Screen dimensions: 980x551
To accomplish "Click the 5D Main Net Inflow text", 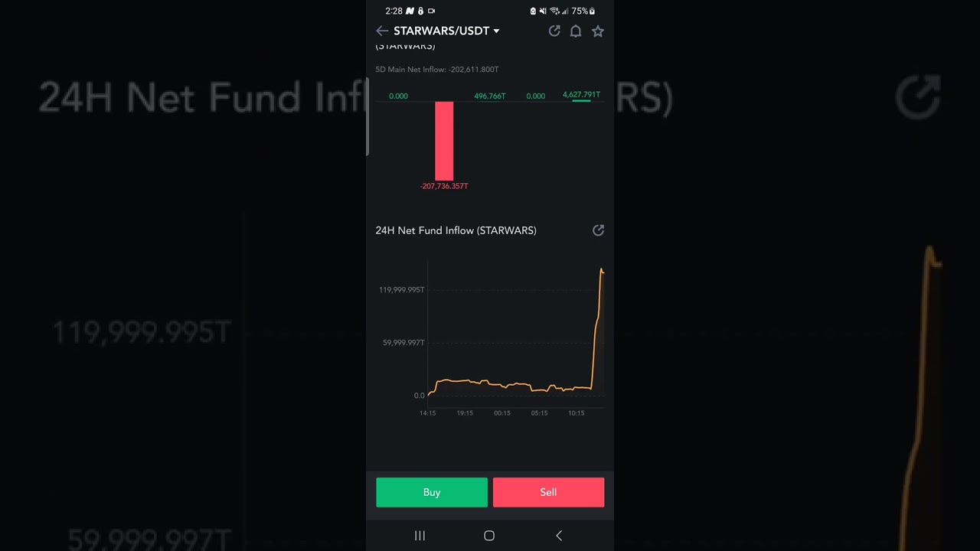I will pos(437,69).
